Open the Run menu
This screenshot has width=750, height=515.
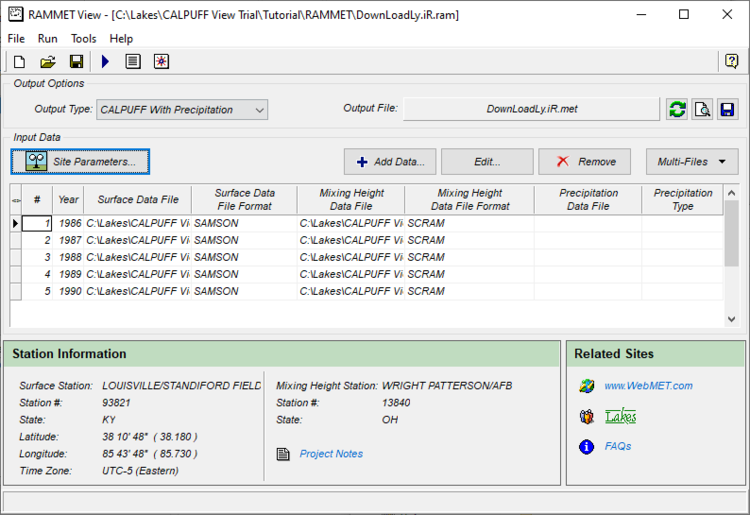coord(48,38)
